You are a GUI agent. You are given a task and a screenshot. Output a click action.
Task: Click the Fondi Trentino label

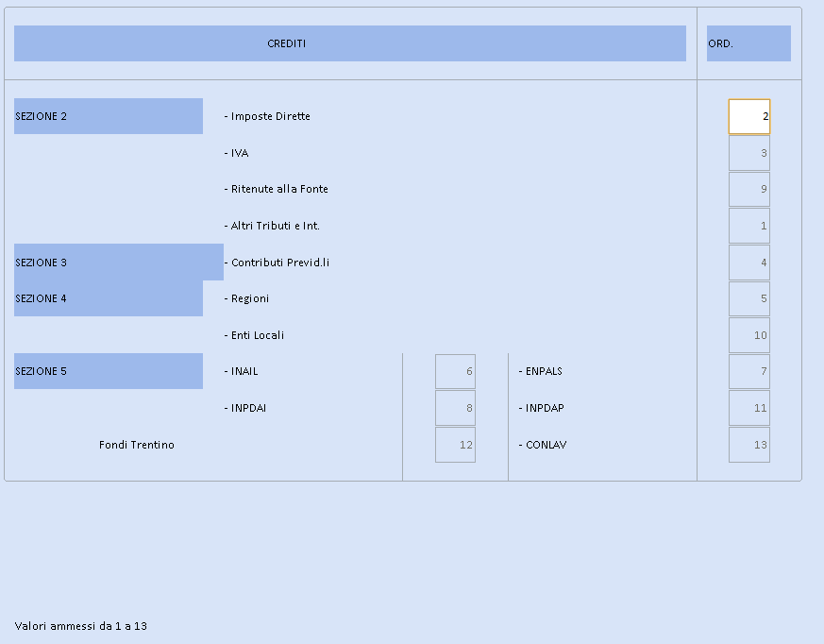coord(137,445)
